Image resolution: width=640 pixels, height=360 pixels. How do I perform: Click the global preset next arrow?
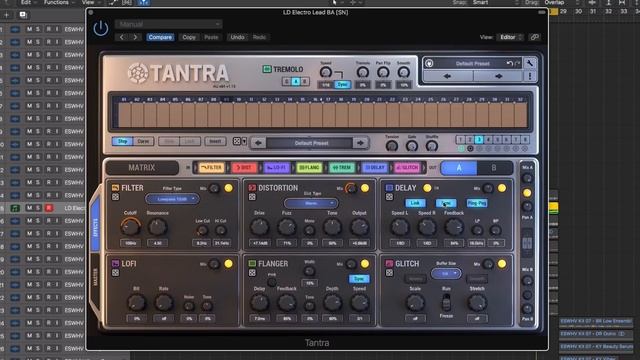(x=498, y=76)
